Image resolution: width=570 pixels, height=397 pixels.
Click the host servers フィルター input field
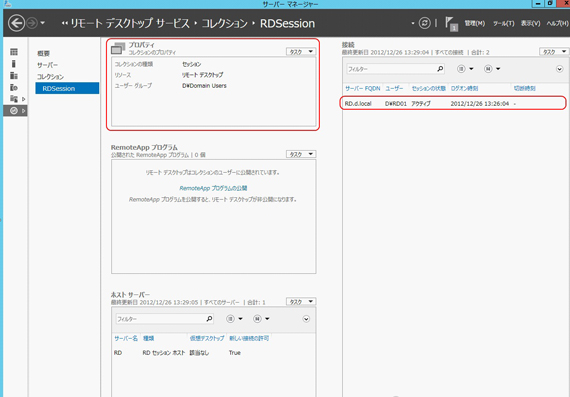(160, 319)
